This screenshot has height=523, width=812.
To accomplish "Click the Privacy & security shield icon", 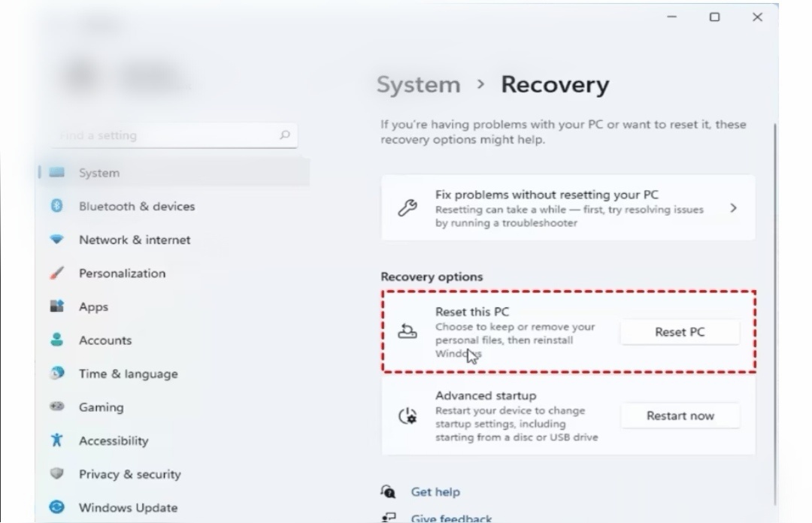I will coord(57,473).
